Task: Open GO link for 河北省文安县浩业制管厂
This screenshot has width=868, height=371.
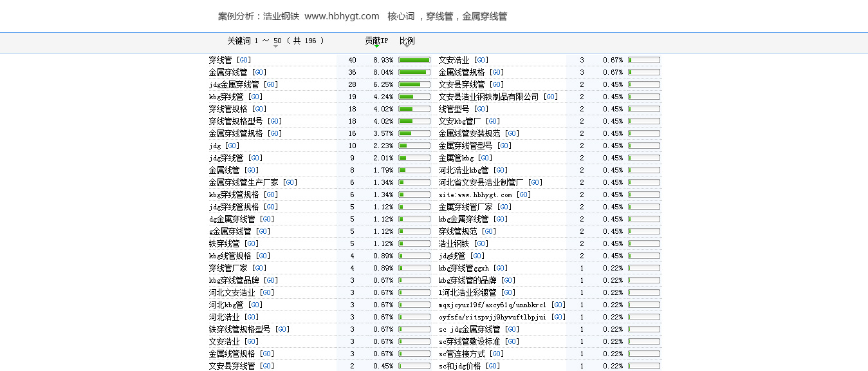Action: click(535, 182)
